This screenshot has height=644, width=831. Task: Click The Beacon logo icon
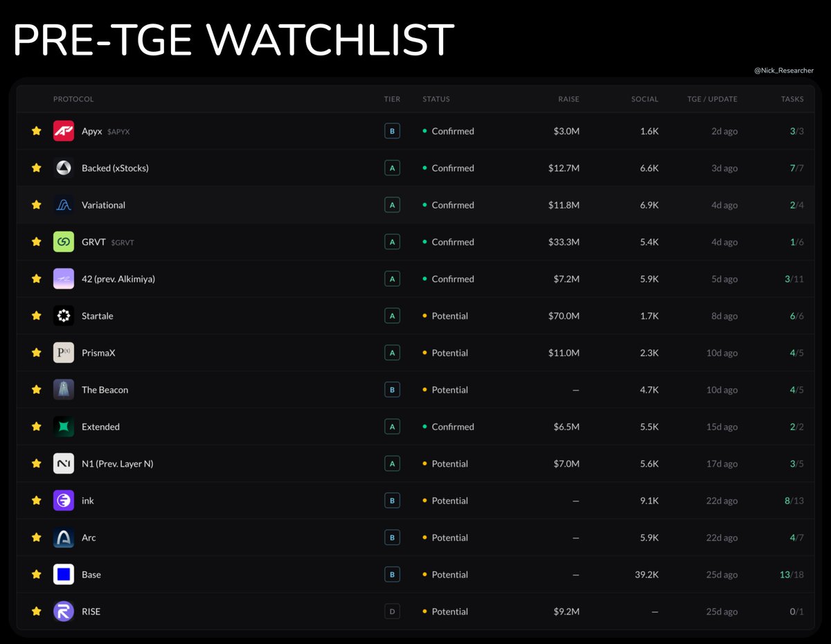tap(64, 390)
